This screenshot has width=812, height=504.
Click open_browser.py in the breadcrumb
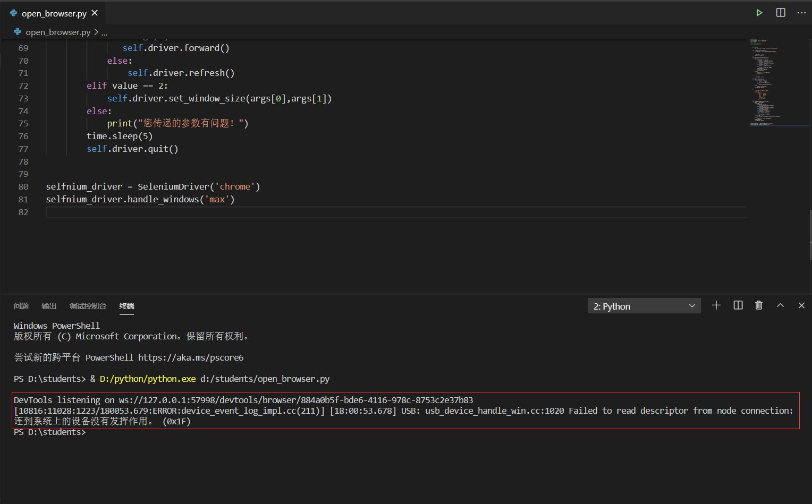click(x=58, y=32)
